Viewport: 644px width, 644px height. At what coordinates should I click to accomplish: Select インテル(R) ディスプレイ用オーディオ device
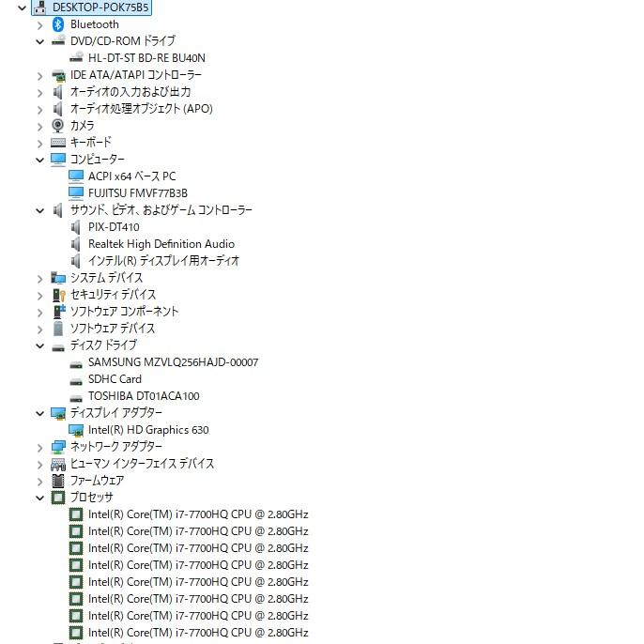pyautogui.click(x=163, y=261)
